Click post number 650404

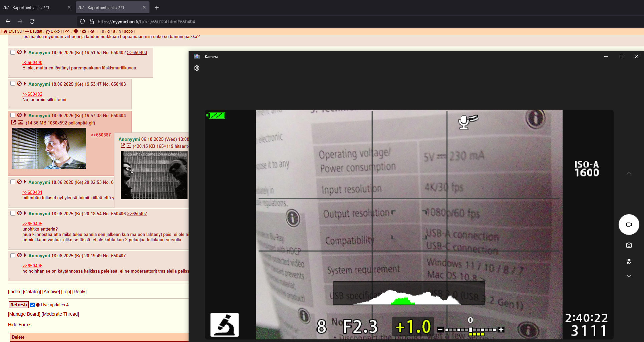pyautogui.click(x=118, y=115)
